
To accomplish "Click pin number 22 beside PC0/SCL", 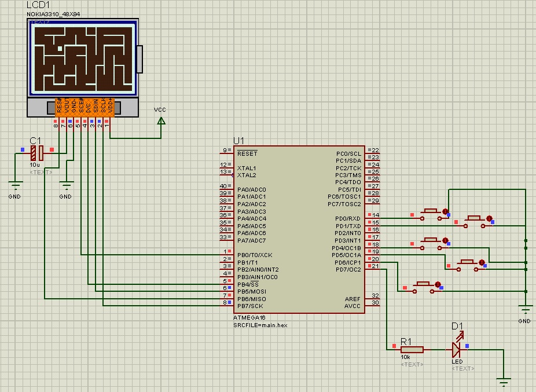I will coord(375,150).
